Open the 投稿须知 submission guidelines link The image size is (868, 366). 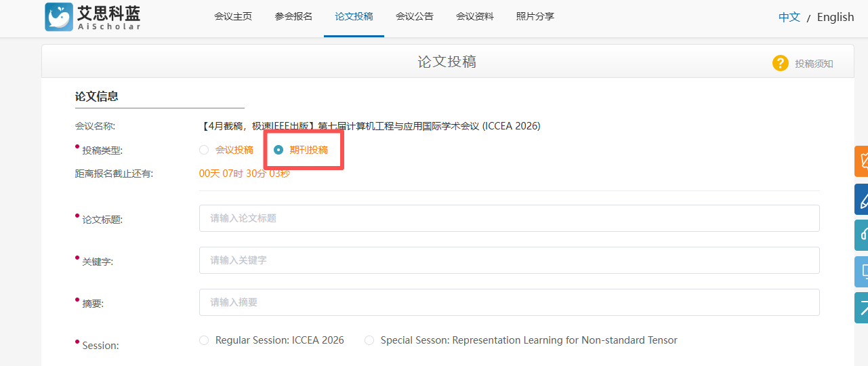814,64
